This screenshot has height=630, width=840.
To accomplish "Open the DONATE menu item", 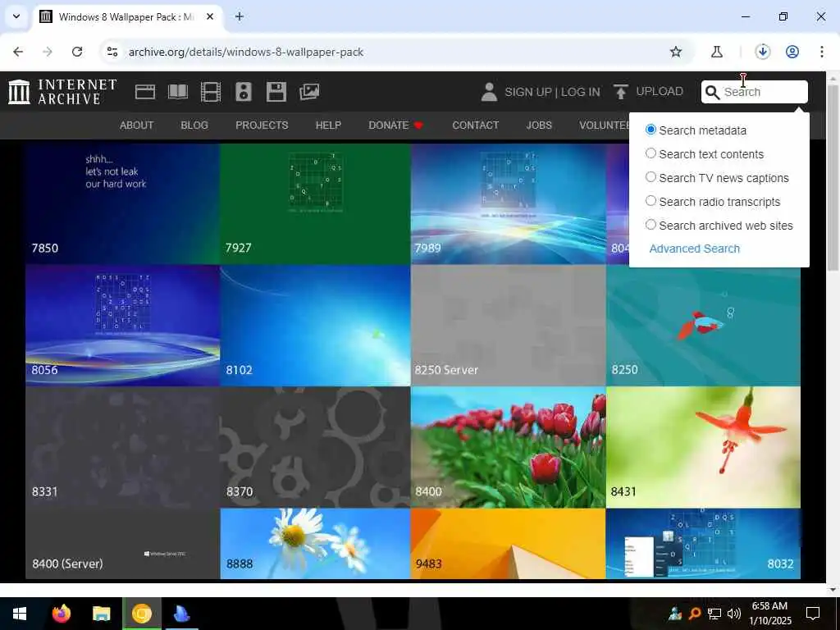I will (388, 126).
